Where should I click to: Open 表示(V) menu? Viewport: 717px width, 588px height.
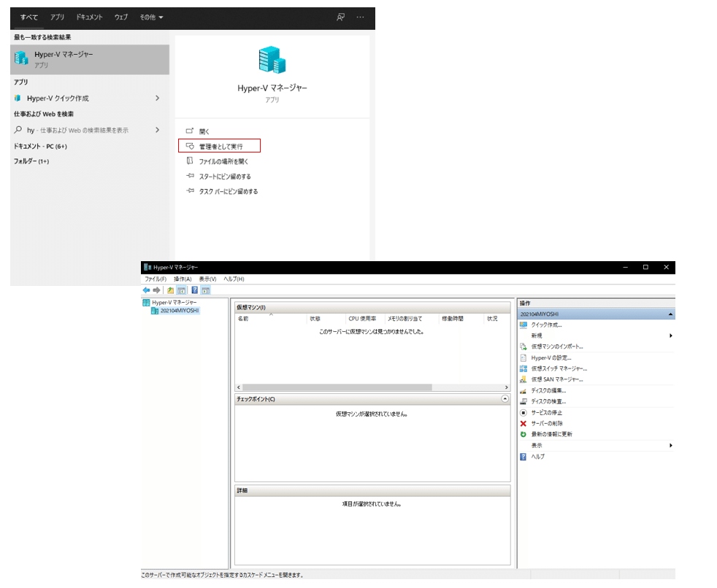pyautogui.click(x=207, y=279)
